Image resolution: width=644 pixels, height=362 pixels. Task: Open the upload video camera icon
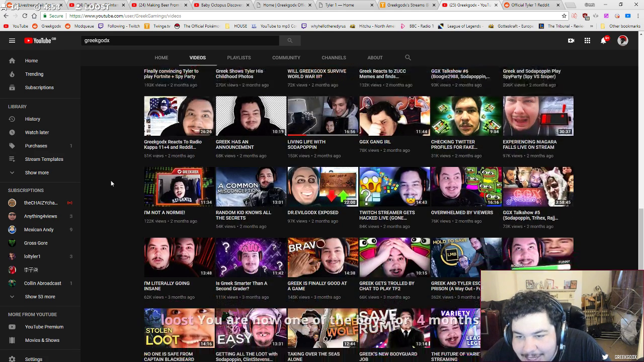click(x=571, y=41)
